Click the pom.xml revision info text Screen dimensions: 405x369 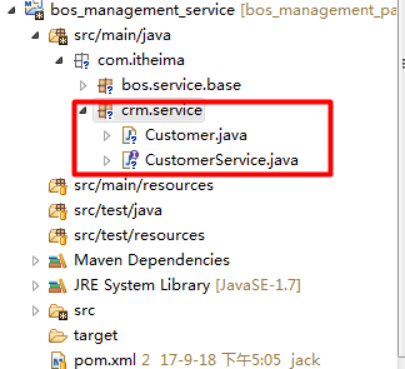pos(231,360)
